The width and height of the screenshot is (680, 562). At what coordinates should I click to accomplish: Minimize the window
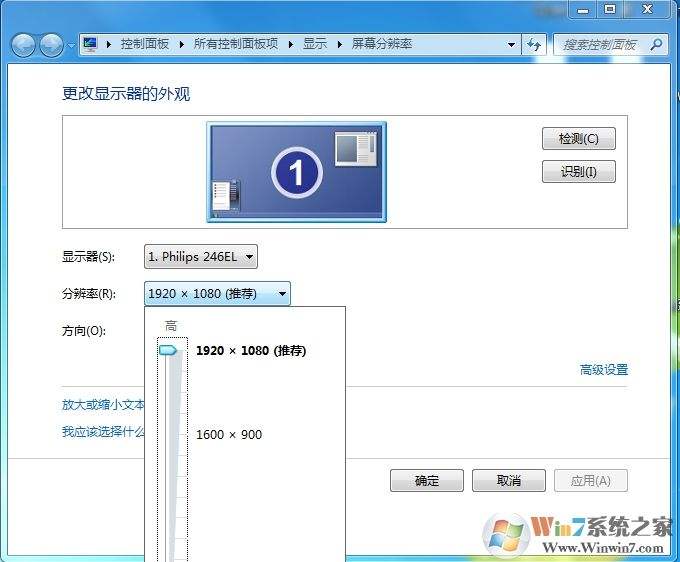(x=583, y=9)
